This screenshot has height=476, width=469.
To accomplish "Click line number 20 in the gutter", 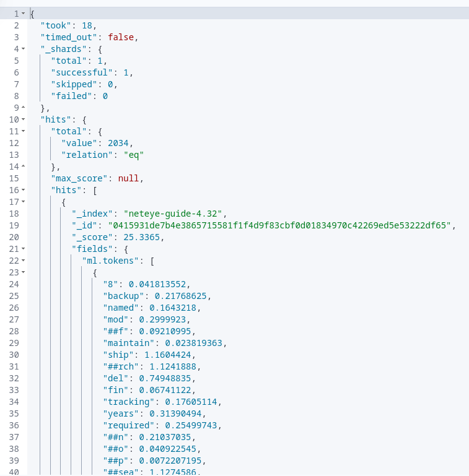I will point(14,238).
